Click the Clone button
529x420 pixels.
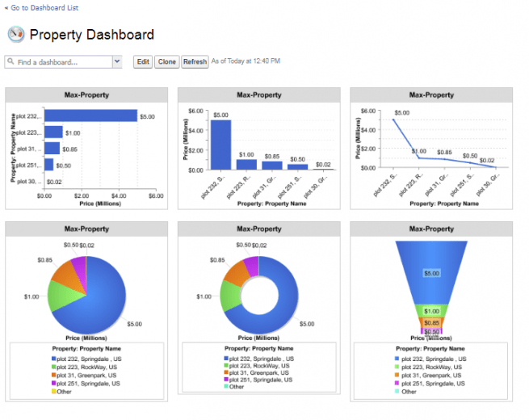(x=167, y=61)
